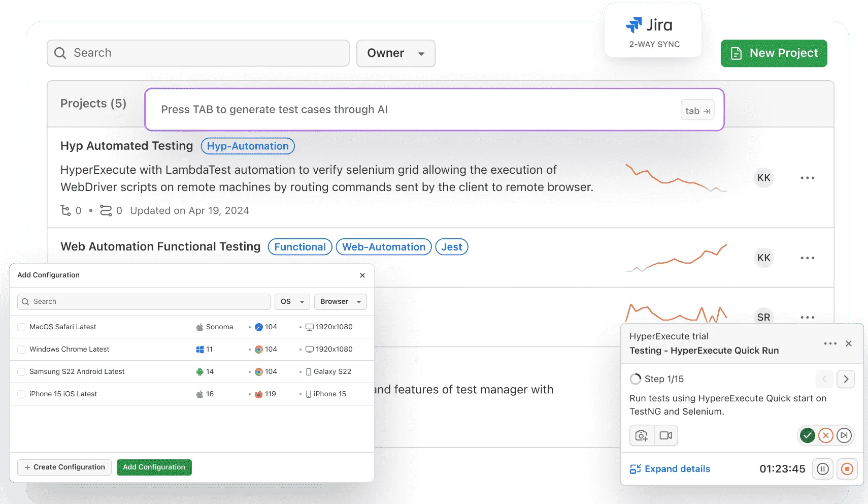Open options menu for Web Automation Functional Testing
The width and height of the screenshot is (868, 504).
click(x=807, y=258)
